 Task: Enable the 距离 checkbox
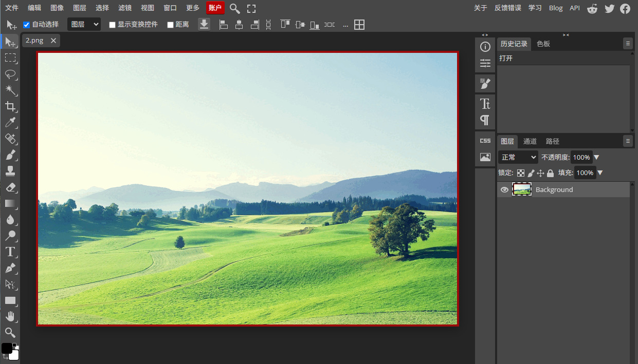(x=171, y=25)
